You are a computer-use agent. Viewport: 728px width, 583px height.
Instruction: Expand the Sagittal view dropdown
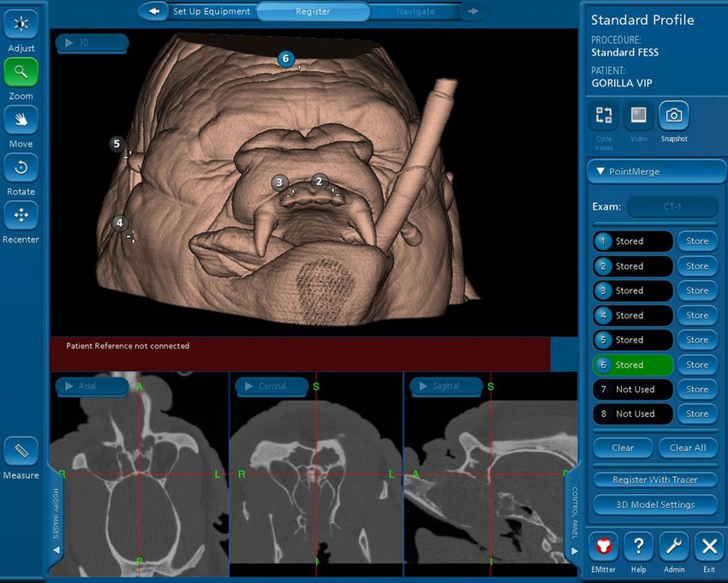[x=446, y=386]
